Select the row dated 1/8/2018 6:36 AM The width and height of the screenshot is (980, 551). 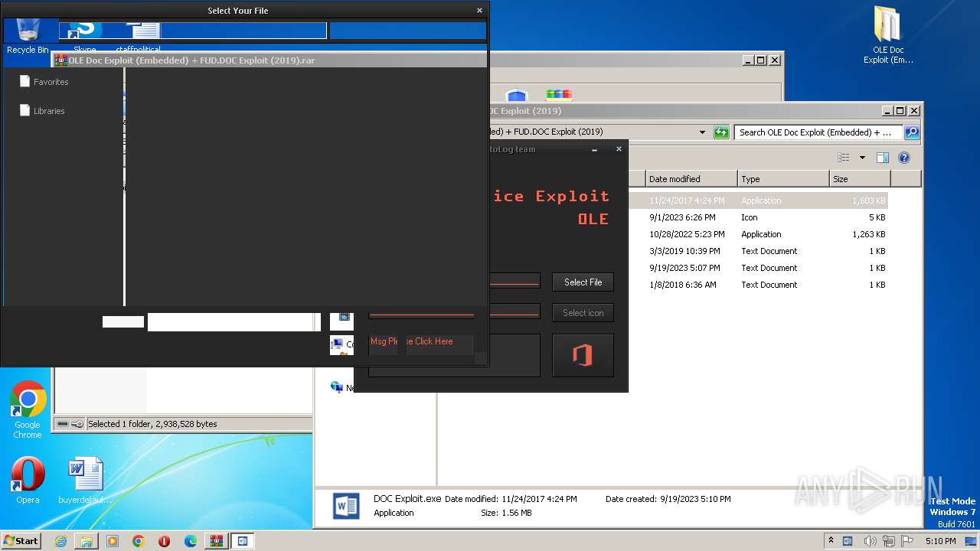coord(758,285)
